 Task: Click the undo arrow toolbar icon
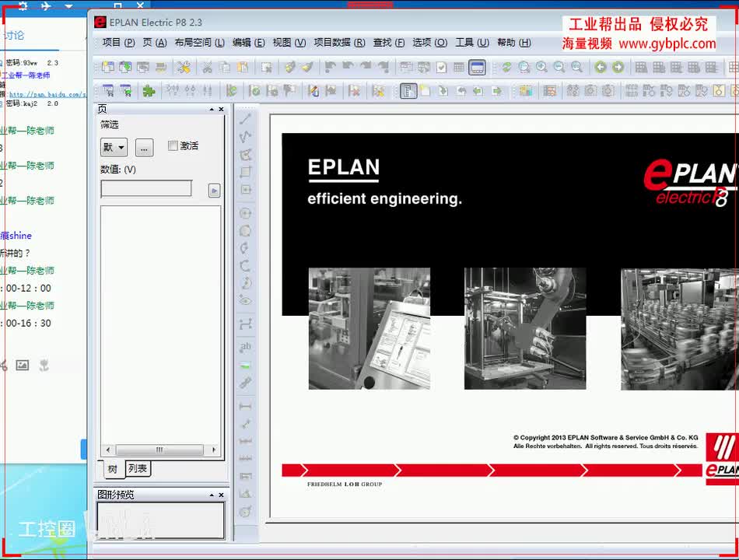[x=348, y=68]
